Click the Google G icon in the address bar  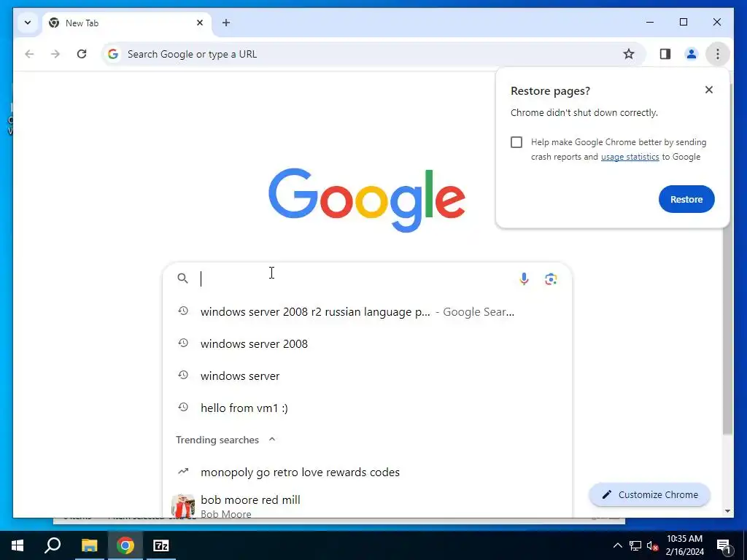(113, 54)
